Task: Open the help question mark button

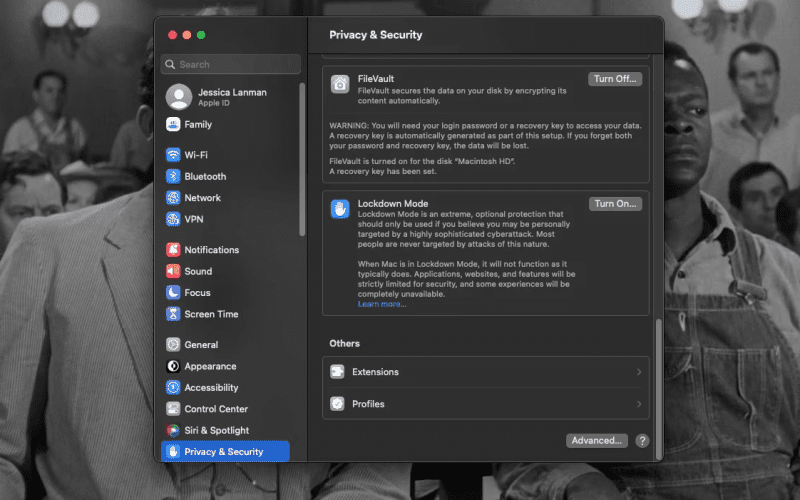Action: 642,441
